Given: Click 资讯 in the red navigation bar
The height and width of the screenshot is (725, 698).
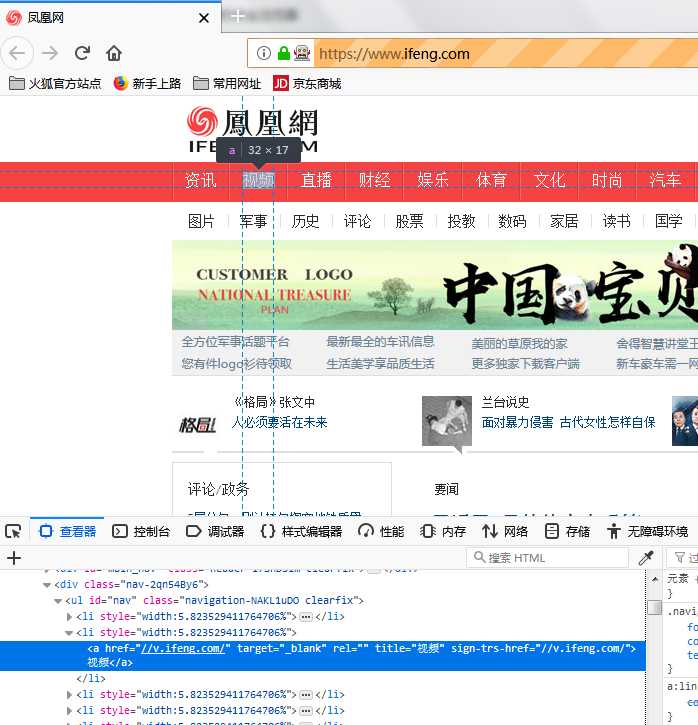Looking at the screenshot, I should 201,180.
